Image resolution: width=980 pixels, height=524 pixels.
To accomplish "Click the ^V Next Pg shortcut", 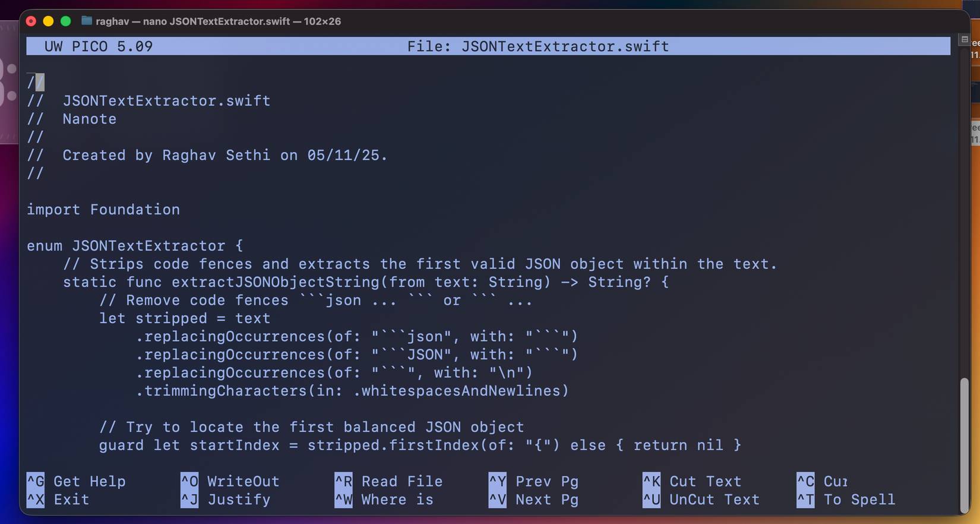I will pyautogui.click(x=533, y=500).
